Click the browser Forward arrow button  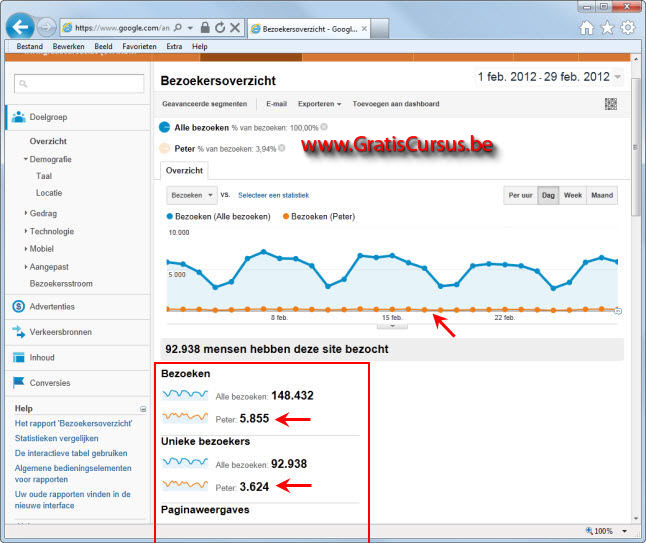tap(46, 28)
